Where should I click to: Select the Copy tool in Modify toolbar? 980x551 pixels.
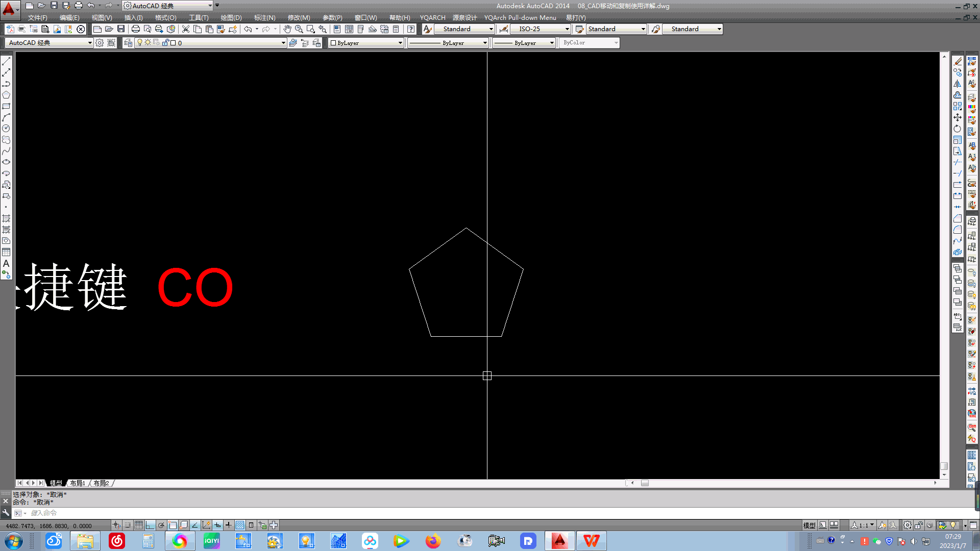958,72
